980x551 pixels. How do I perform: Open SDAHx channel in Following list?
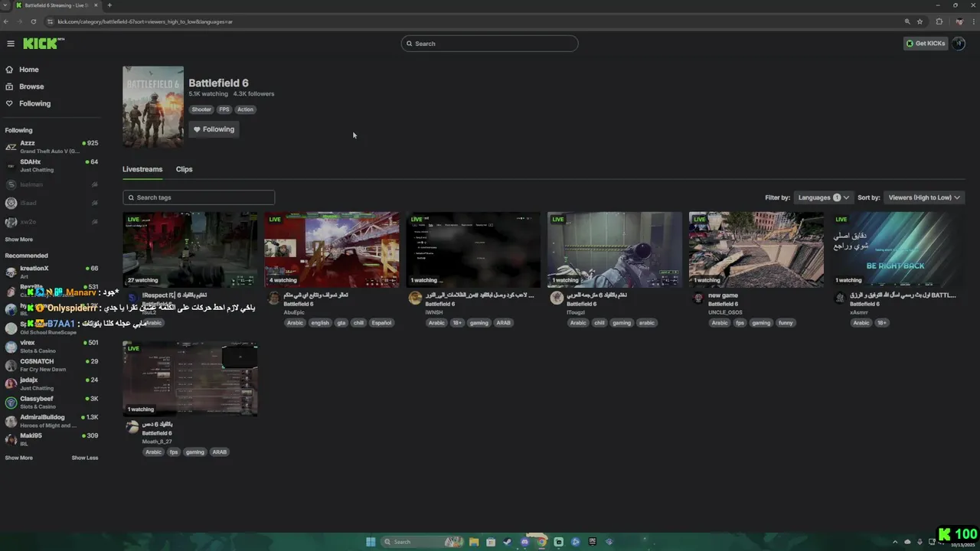51,165
